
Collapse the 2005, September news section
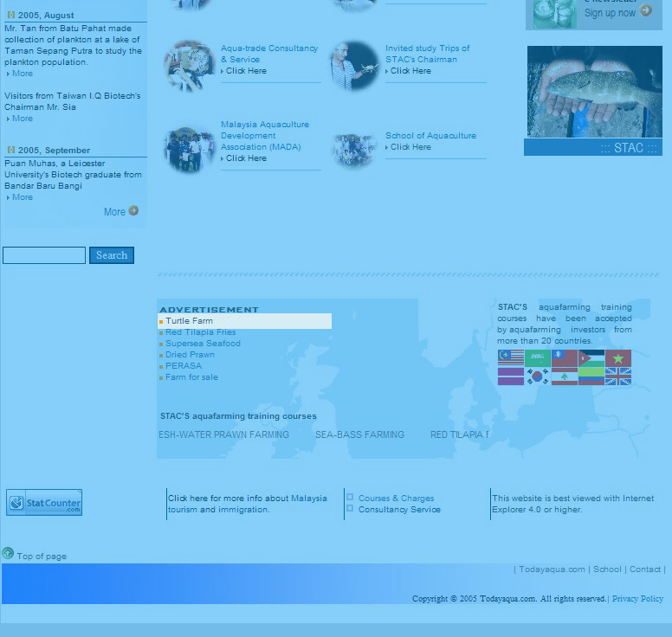click(x=11, y=150)
